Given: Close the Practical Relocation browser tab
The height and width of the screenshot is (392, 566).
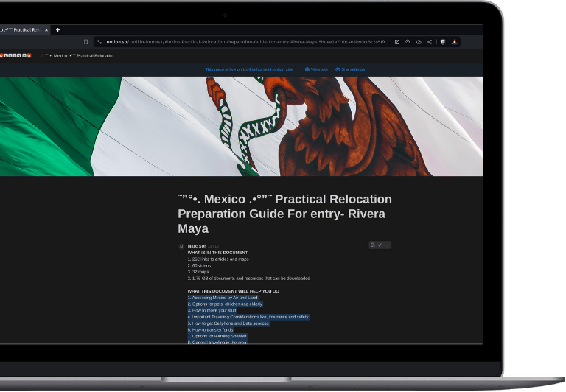Looking at the screenshot, I should click(46, 30).
